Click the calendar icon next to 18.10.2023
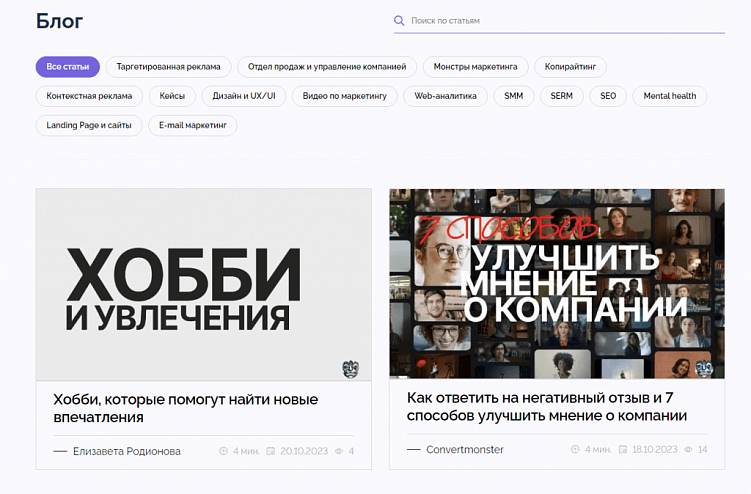Image resolution: width=751 pixels, height=494 pixels. click(623, 449)
